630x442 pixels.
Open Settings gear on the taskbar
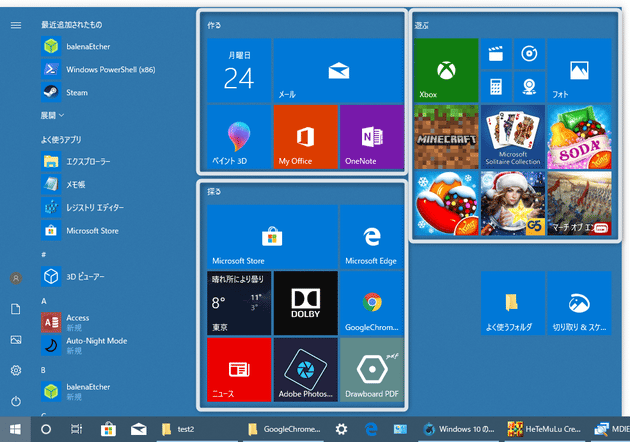coord(341,430)
